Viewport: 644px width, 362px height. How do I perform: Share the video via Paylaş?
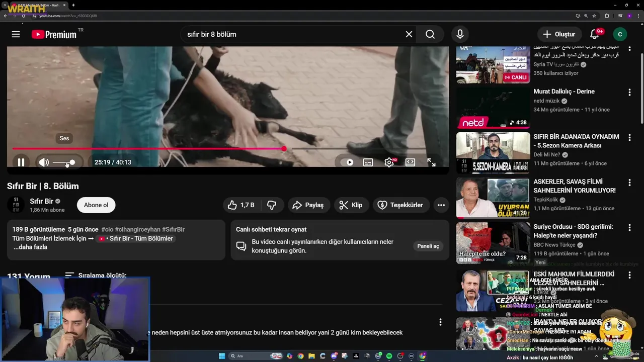pyautogui.click(x=308, y=205)
